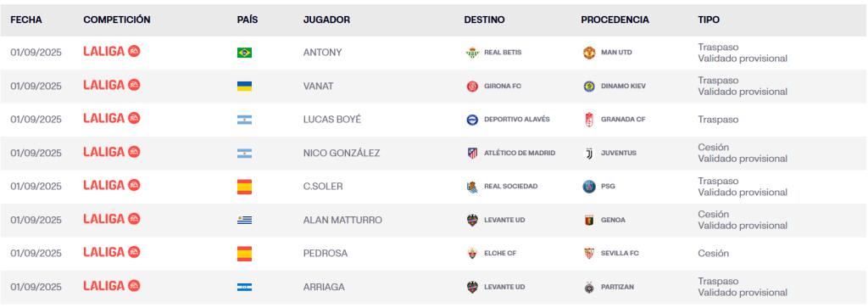
Task: Click the Brazil flag next to Antony
Action: pyautogui.click(x=244, y=53)
